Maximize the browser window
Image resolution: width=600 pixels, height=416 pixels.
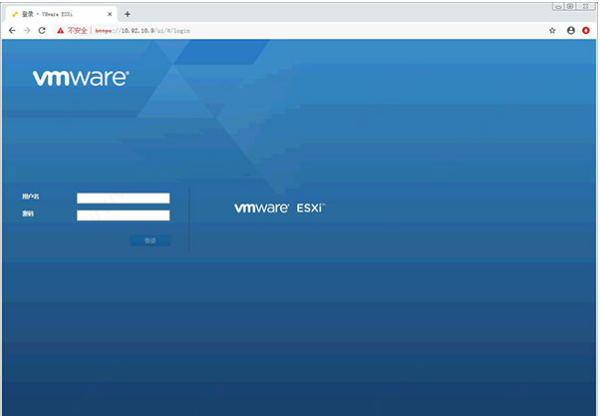pyautogui.click(x=570, y=6)
